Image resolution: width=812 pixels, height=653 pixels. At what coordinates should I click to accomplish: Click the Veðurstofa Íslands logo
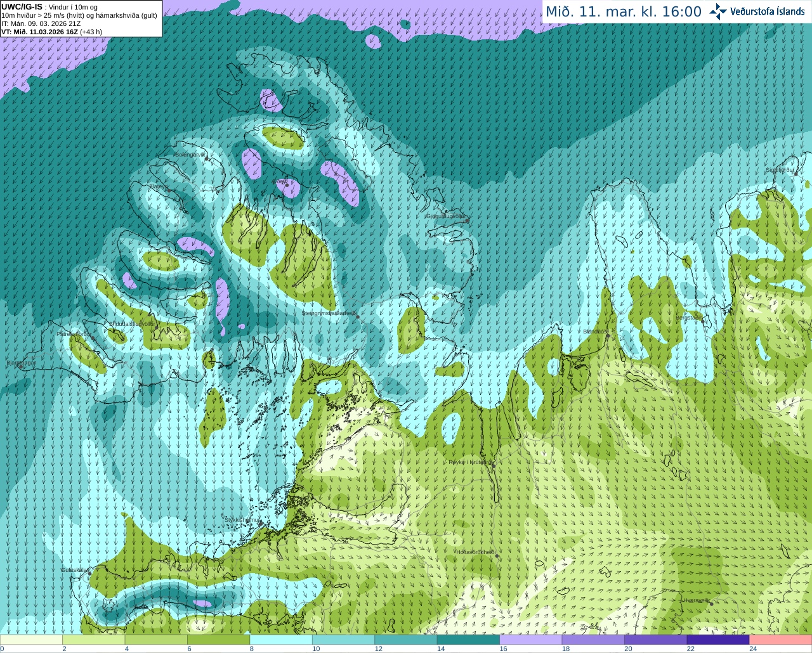coord(757,11)
